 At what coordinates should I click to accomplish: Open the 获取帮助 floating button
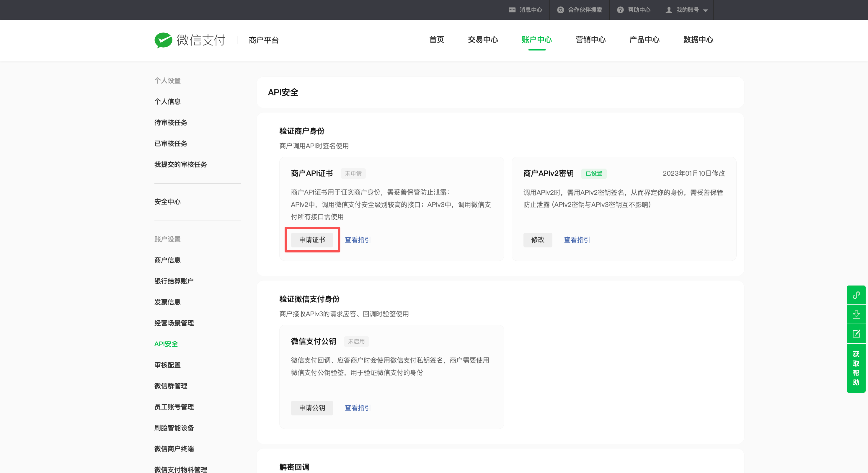point(856,368)
